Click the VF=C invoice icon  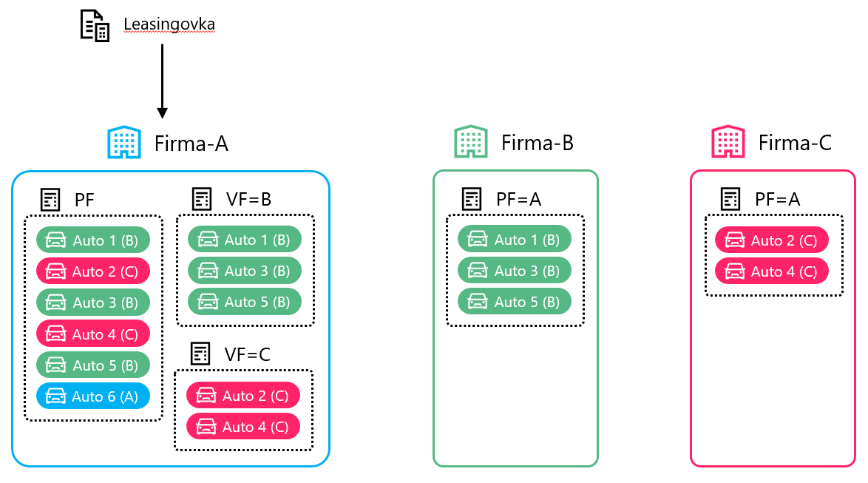coord(200,354)
